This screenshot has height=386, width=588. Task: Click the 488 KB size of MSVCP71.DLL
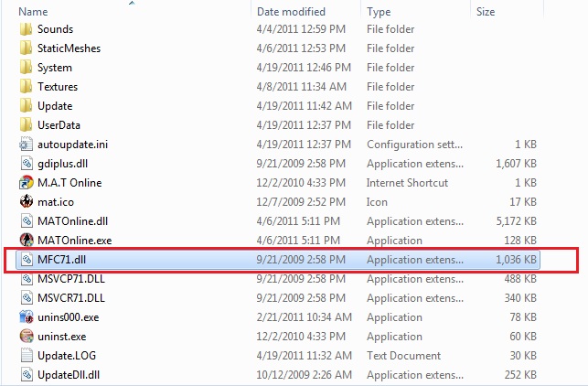(x=520, y=279)
